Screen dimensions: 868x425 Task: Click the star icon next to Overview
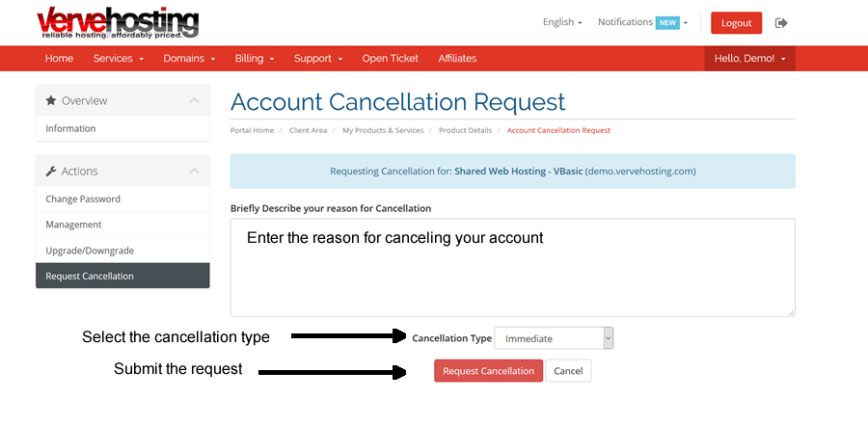click(51, 100)
